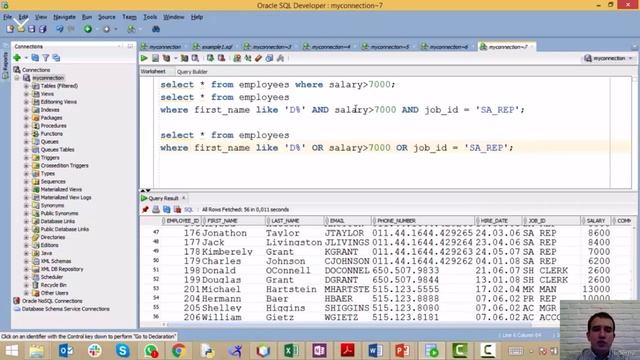Run statement with green play icon
Screen dimensions: 640x360
coord(144,58)
